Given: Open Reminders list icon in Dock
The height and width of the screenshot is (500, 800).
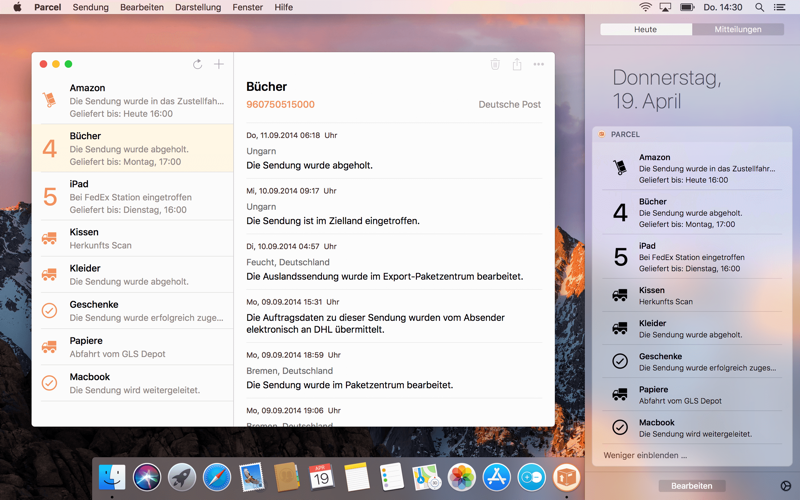Looking at the screenshot, I should [392, 478].
